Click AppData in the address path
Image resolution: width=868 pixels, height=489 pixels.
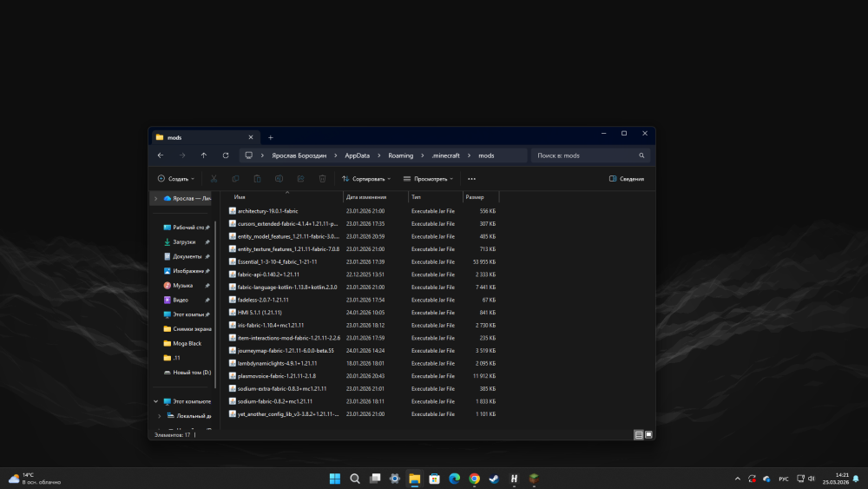[x=357, y=155]
